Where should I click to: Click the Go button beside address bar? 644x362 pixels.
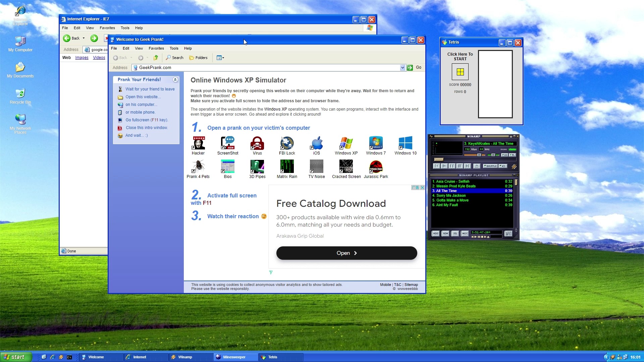tap(415, 68)
